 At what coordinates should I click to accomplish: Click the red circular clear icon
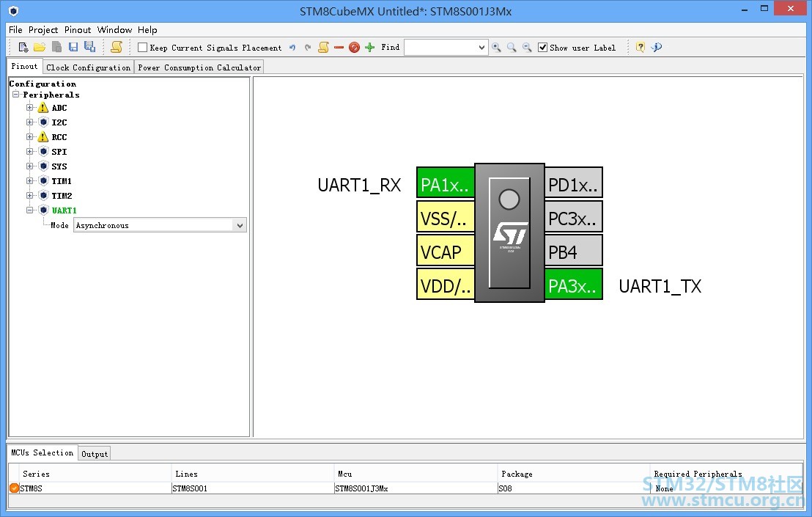[354, 48]
